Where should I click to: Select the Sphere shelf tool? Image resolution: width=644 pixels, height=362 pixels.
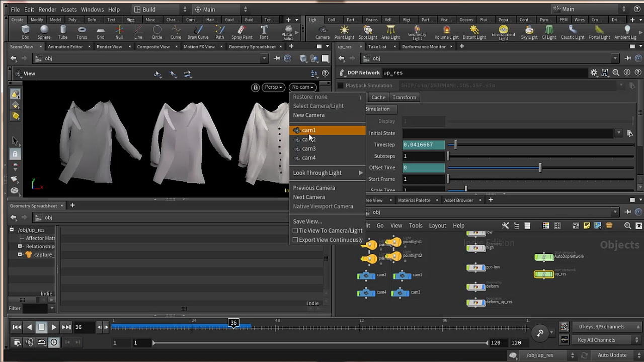(x=44, y=32)
